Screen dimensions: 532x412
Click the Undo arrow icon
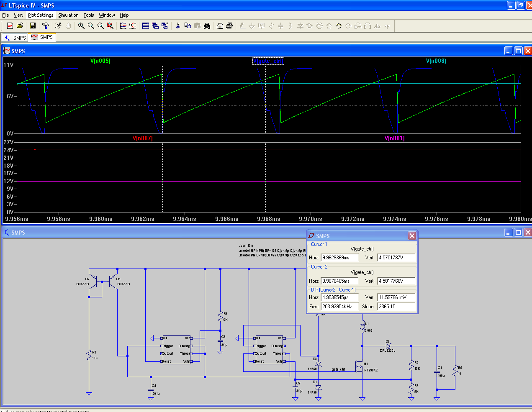pyautogui.click(x=339, y=26)
